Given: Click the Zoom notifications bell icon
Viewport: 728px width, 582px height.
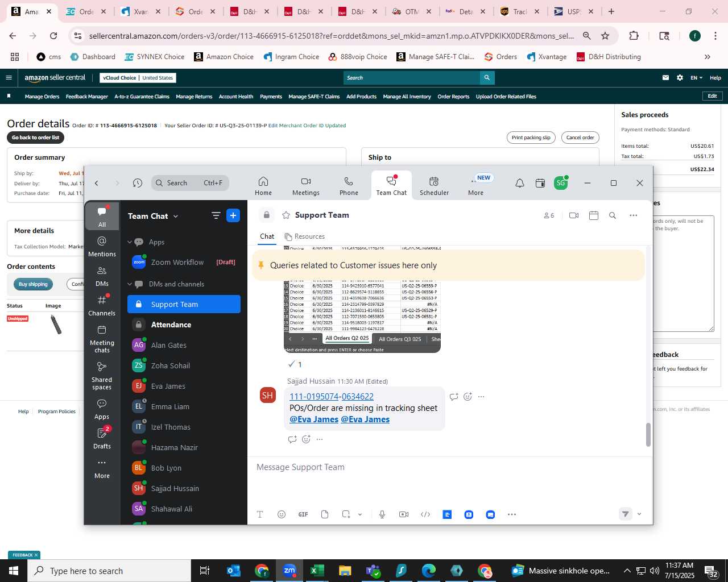Looking at the screenshot, I should (520, 183).
